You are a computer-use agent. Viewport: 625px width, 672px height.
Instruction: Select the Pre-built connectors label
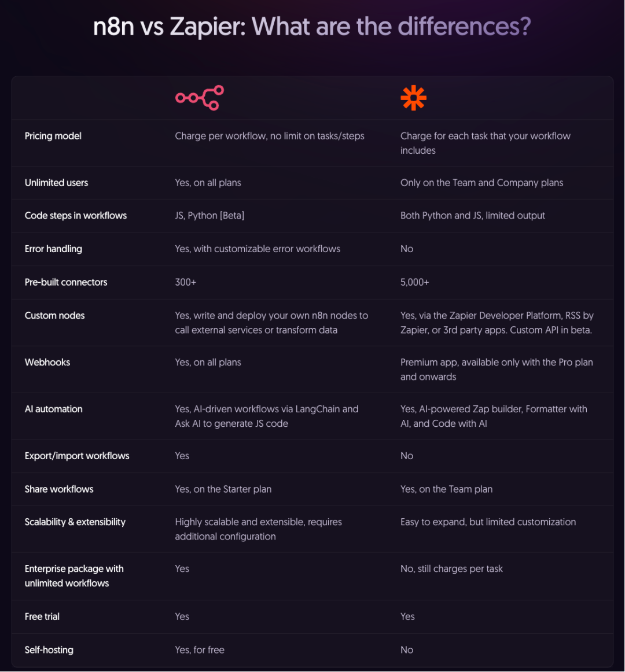(x=65, y=282)
